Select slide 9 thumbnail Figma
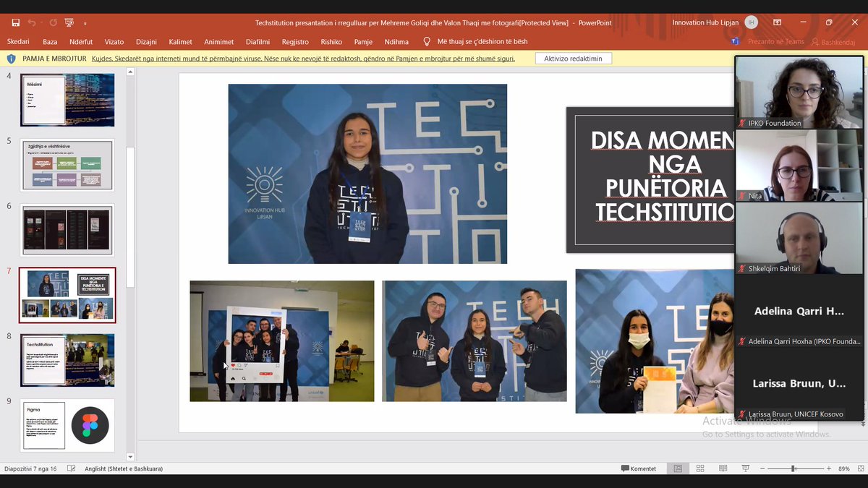The height and width of the screenshot is (488, 868). tap(67, 425)
